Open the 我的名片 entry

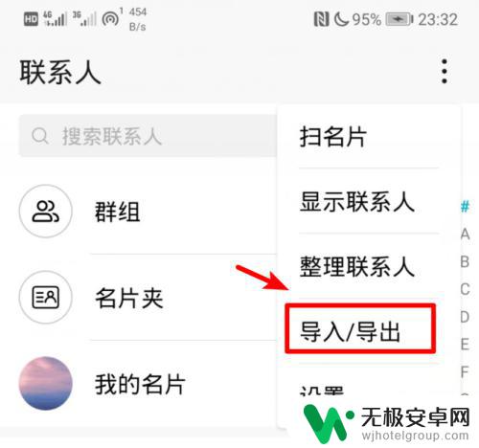click(x=148, y=384)
